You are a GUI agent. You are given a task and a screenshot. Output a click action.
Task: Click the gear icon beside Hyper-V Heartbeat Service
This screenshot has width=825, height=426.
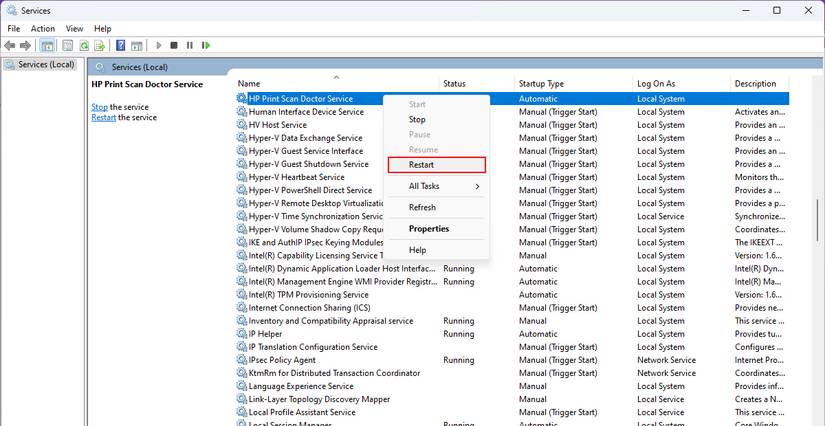tap(242, 177)
